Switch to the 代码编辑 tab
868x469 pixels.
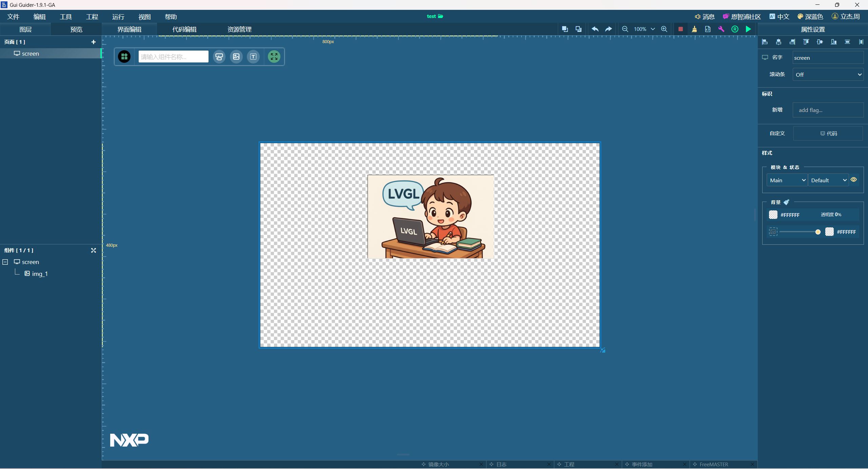coord(184,30)
